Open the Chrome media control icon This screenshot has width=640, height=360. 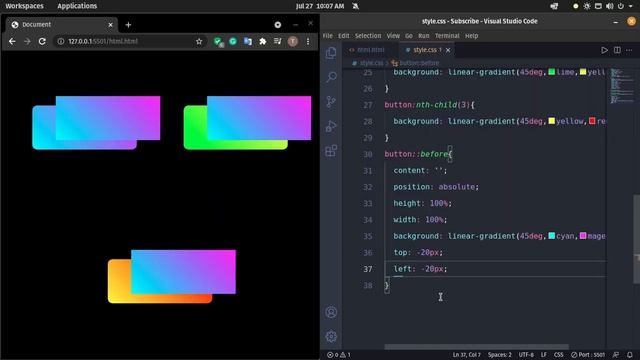278,41
